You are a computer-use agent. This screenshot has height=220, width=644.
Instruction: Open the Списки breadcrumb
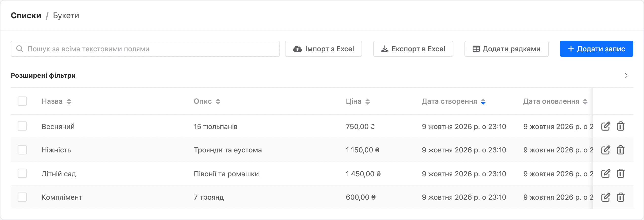pos(26,15)
